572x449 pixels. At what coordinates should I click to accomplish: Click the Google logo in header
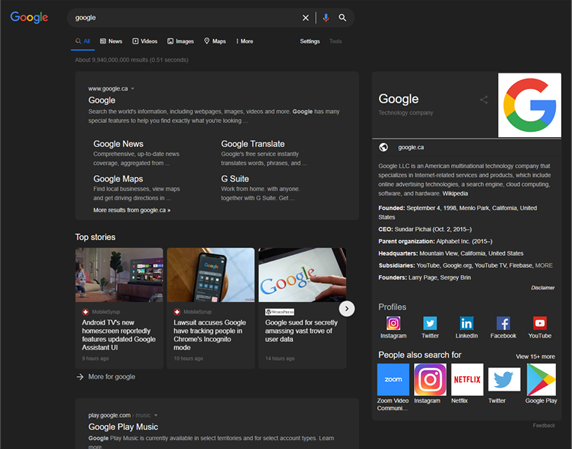29,17
